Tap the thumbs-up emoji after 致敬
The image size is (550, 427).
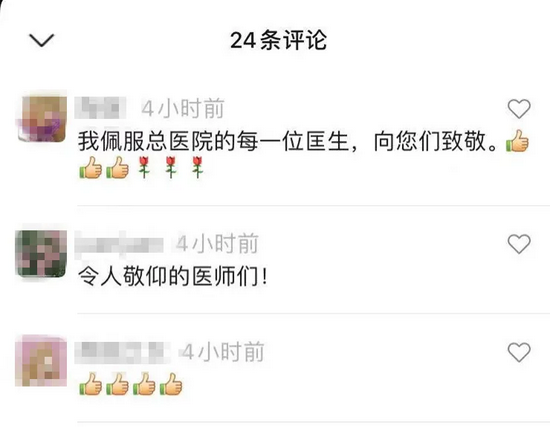coord(517,141)
